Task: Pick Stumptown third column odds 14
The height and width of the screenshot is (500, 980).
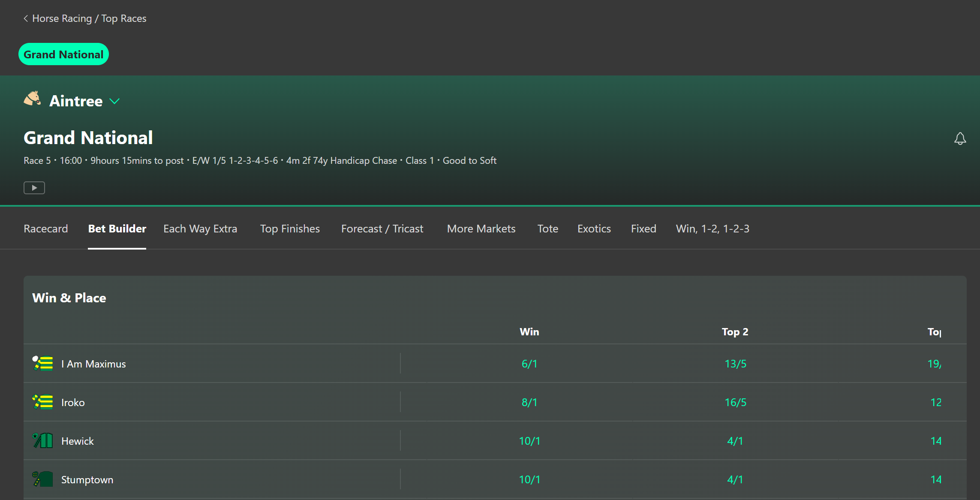Action: coord(936,479)
